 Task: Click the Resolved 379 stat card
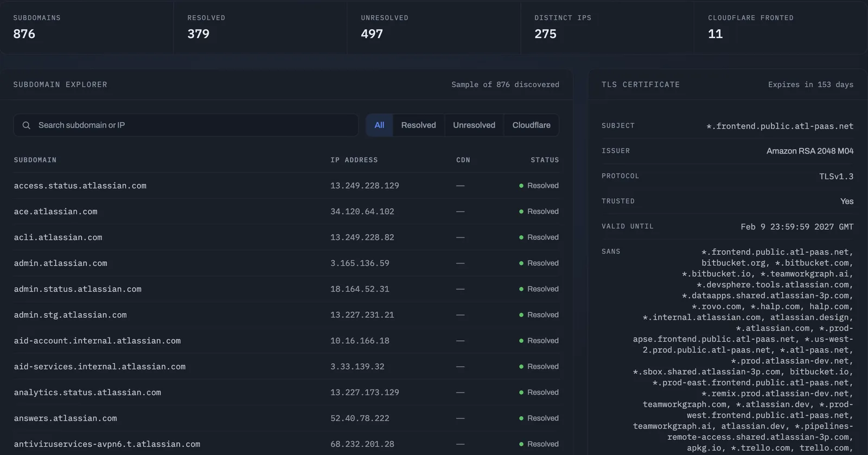coord(260,27)
